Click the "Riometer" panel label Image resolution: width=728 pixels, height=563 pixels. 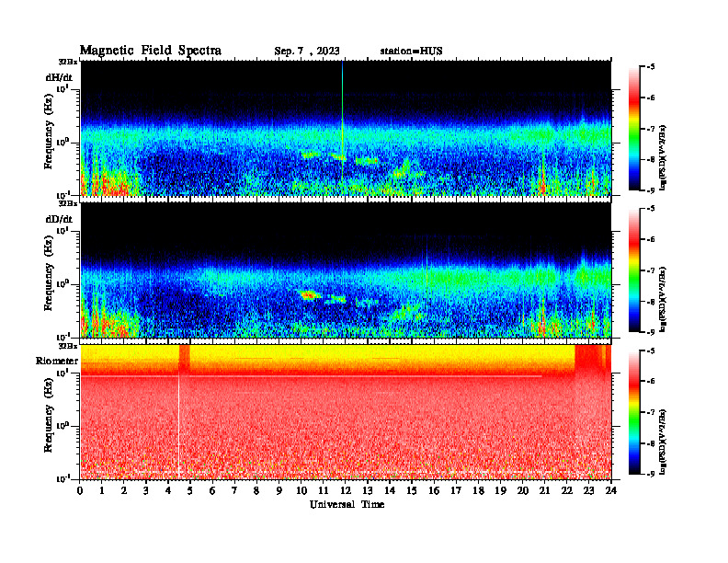click(x=57, y=361)
